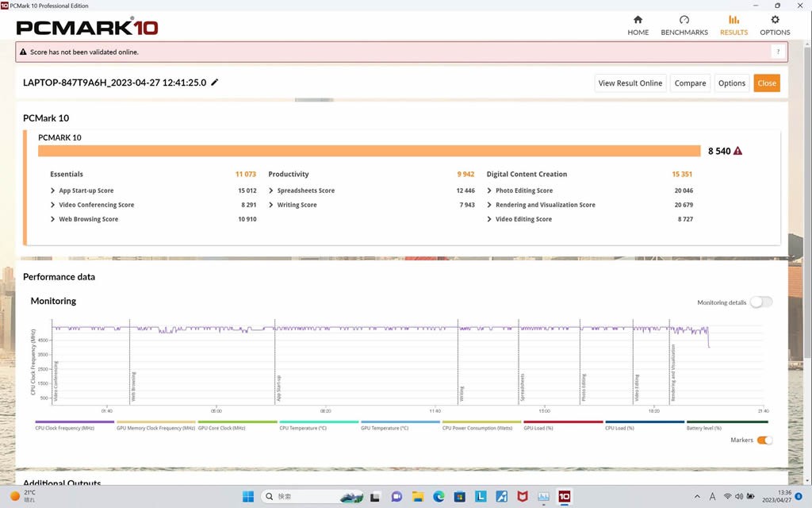Open the Home tab icon

(638, 20)
